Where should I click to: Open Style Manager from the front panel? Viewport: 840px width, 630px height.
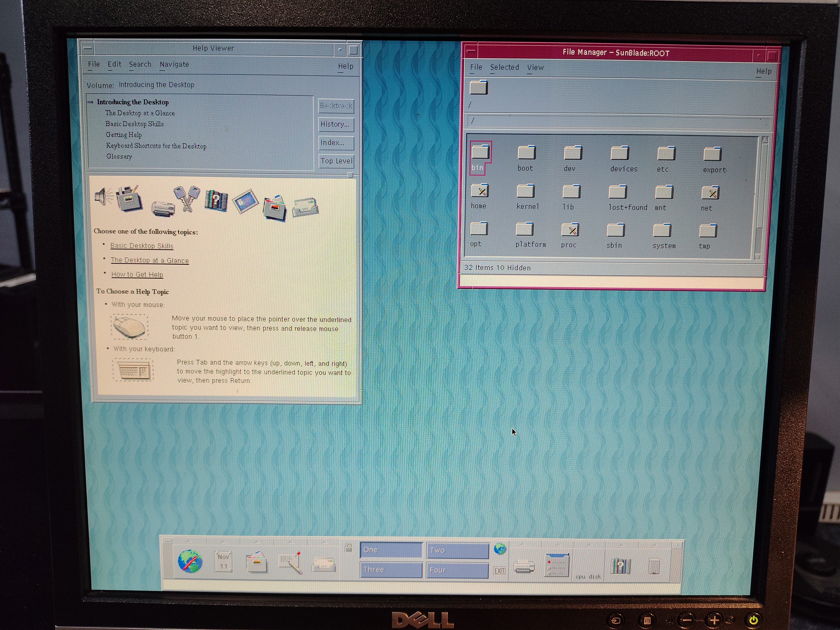557,565
